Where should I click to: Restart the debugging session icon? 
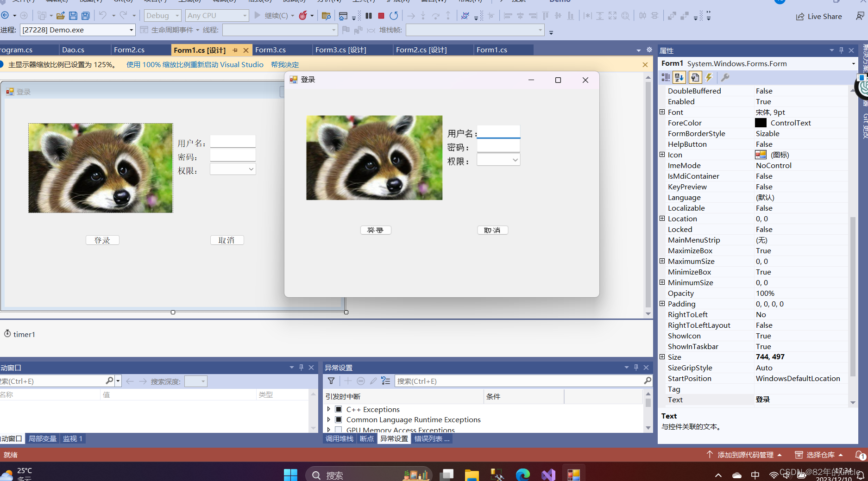[x=394, y=15]
